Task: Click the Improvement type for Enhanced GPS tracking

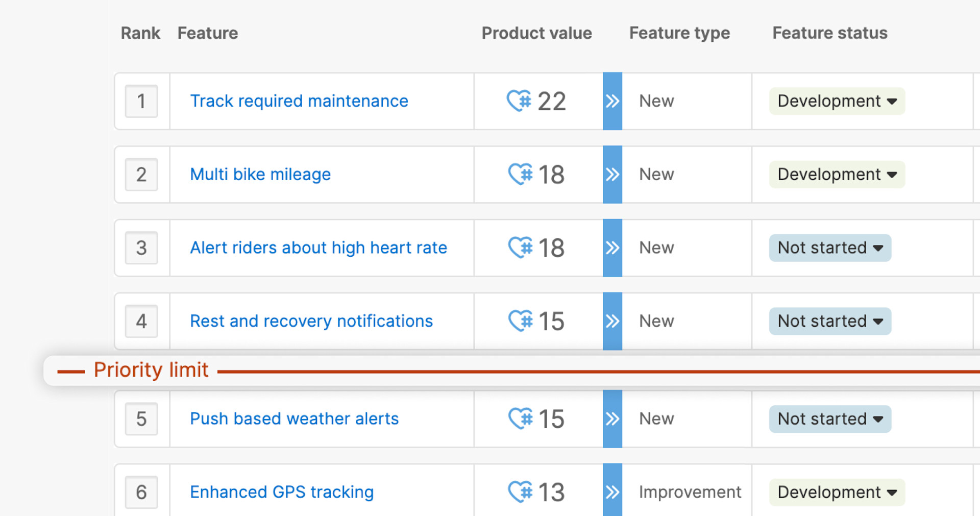Action: (690, 492)
